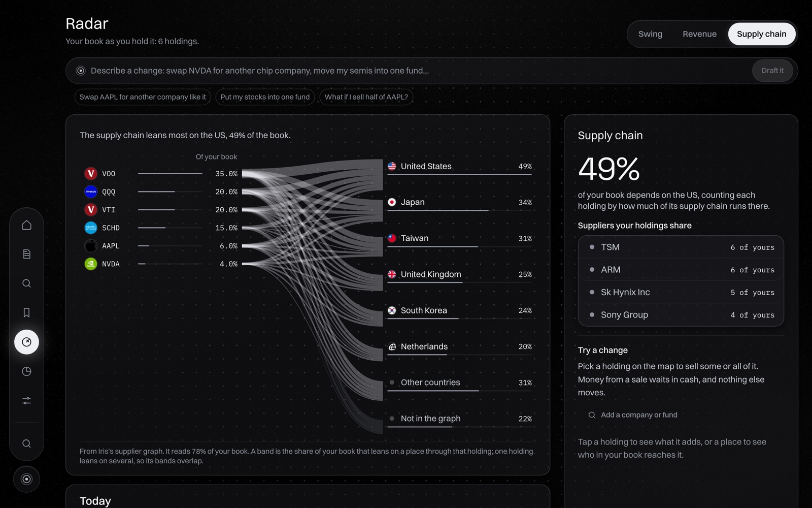The height and width of the screenshot is (508, 812).
Task: Open the Sony Group supplier row
Action: click(681, 315)
